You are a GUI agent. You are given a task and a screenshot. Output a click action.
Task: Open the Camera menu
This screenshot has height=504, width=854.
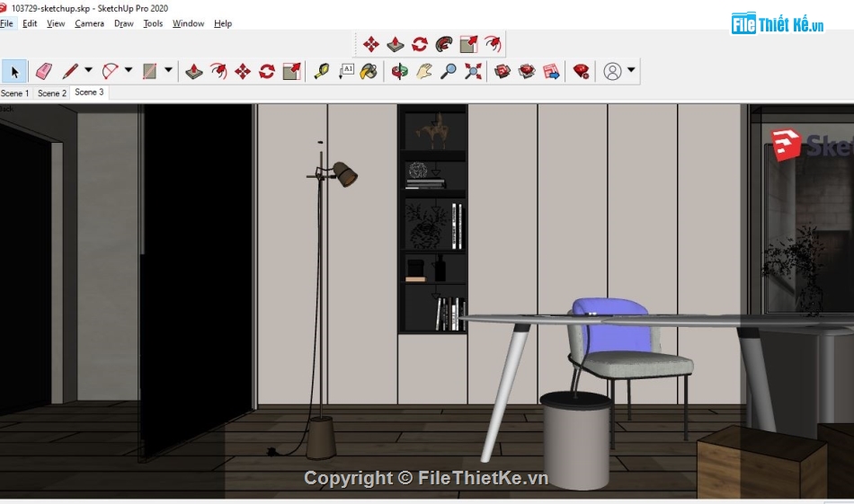click(89, 23)
